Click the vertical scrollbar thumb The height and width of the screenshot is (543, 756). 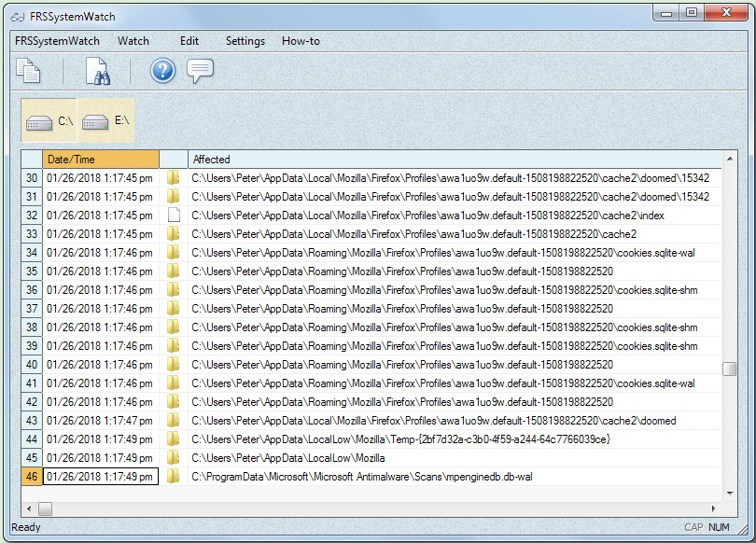coord(730,369)
